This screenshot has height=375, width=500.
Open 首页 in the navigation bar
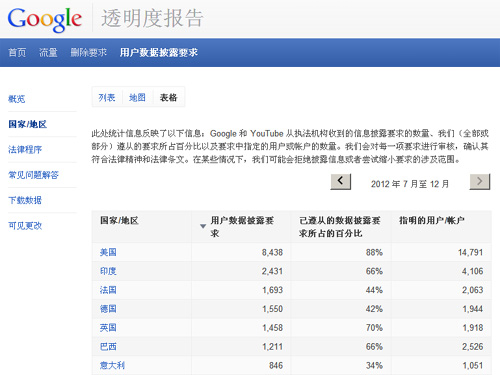[17, 53]
